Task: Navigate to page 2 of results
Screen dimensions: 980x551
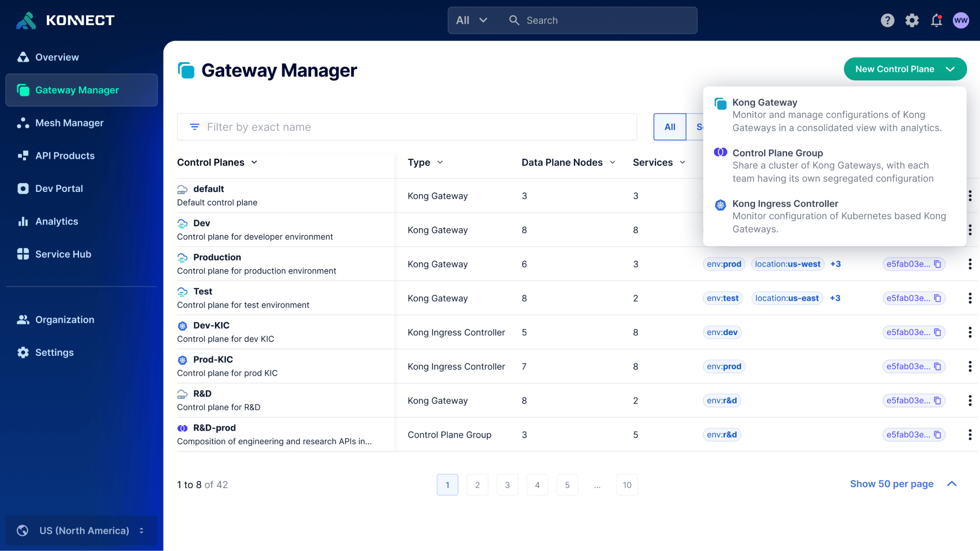Action: coord(477,484)
